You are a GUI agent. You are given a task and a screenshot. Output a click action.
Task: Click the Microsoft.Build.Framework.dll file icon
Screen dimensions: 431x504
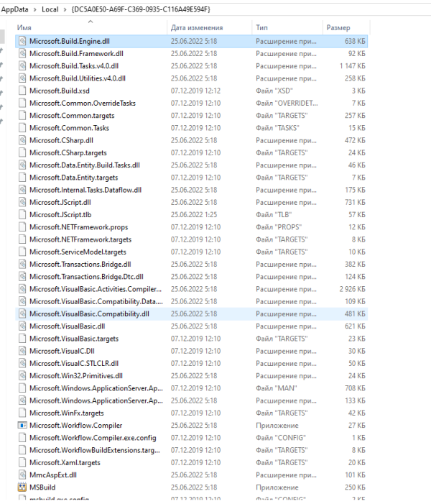click(x=22, y=53)
